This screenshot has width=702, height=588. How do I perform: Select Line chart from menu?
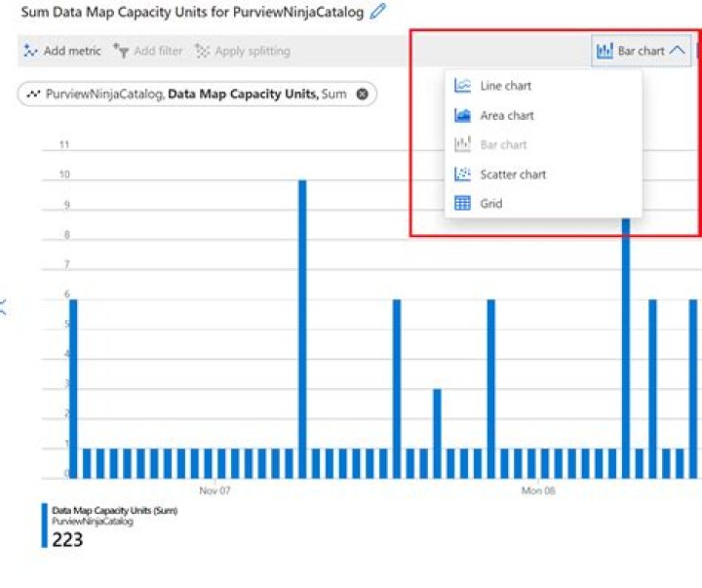point(543,86)
